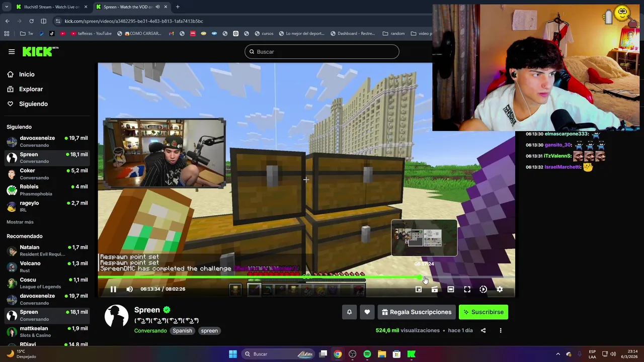Toggle mini player mode icon
The image size is (644, 362).
(x=418, y=289)
